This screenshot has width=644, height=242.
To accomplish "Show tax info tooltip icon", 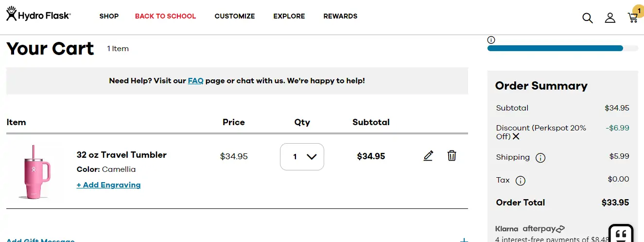I will (520, 181).
